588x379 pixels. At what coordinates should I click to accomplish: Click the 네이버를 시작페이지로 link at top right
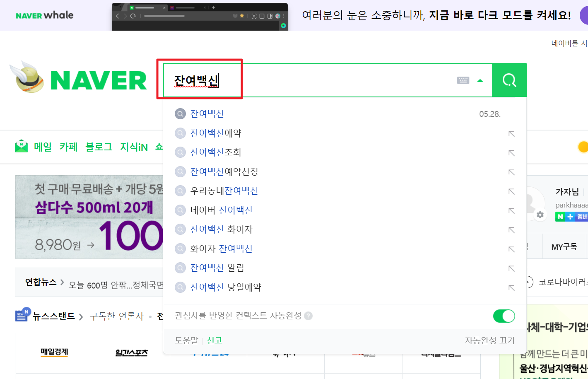(x=569, y=43)
